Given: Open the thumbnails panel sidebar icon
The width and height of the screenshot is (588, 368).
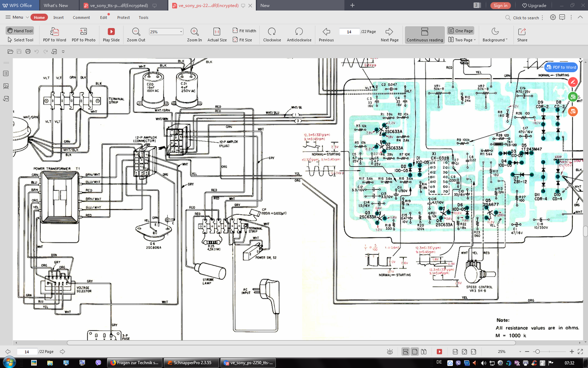Looking at the screenshot, I should [x=6, y=86].
